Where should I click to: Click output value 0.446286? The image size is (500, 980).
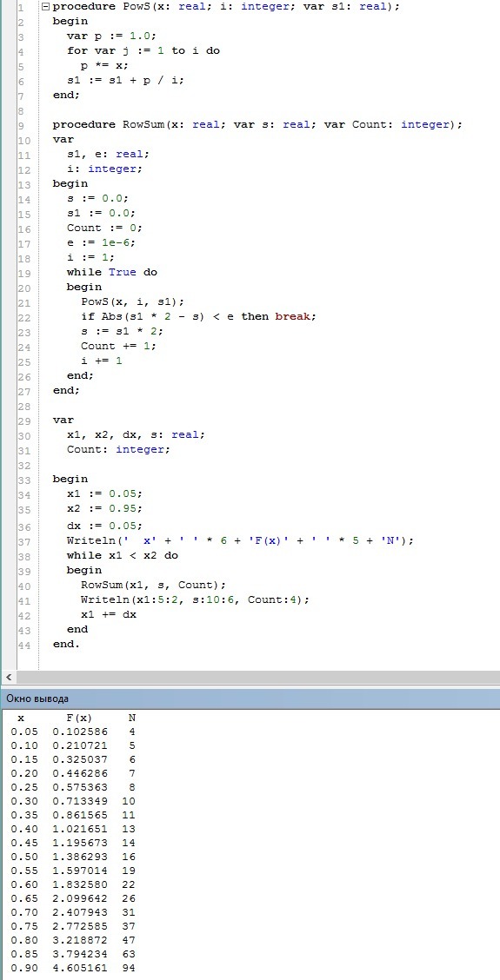(x=80, y=773)
